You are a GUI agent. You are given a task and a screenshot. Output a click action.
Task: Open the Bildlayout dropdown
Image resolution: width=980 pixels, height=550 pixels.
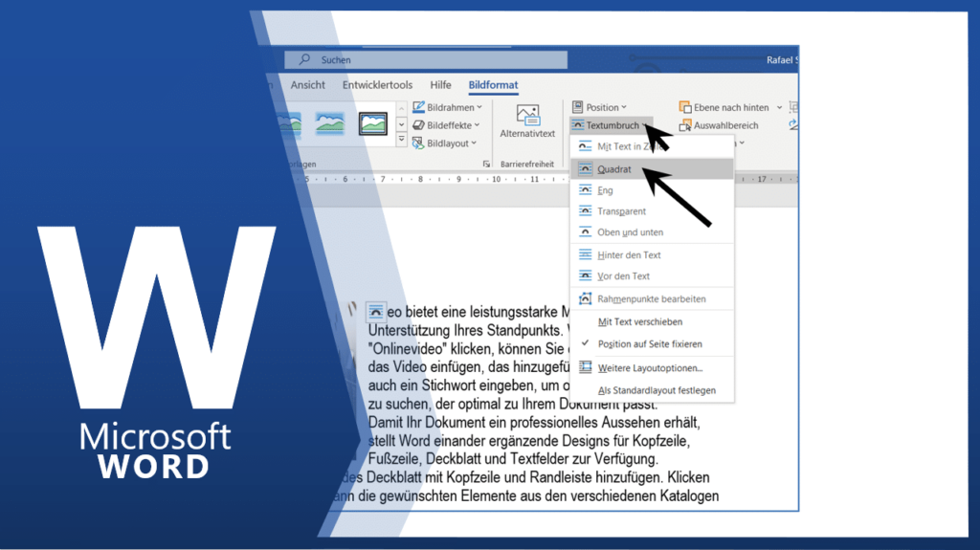(444, 143)
